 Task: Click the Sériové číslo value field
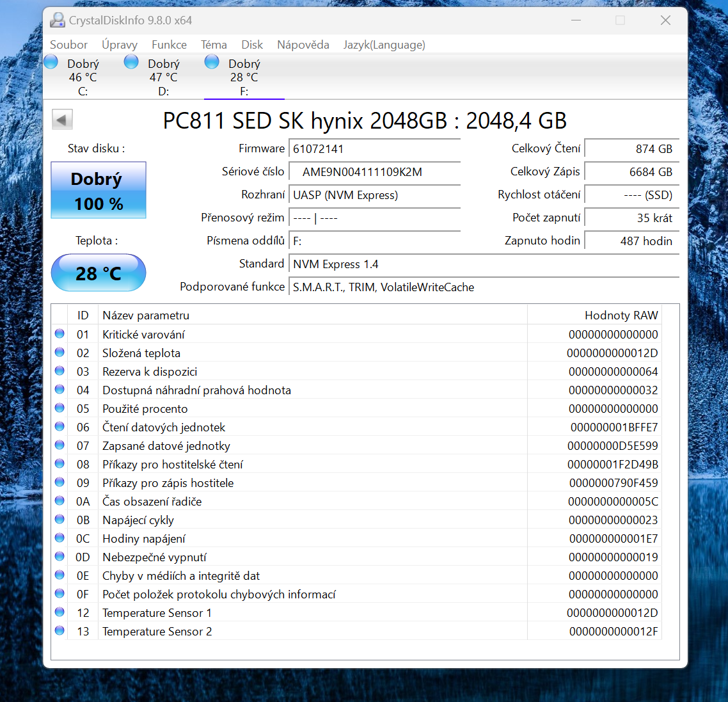pos(374,172)
